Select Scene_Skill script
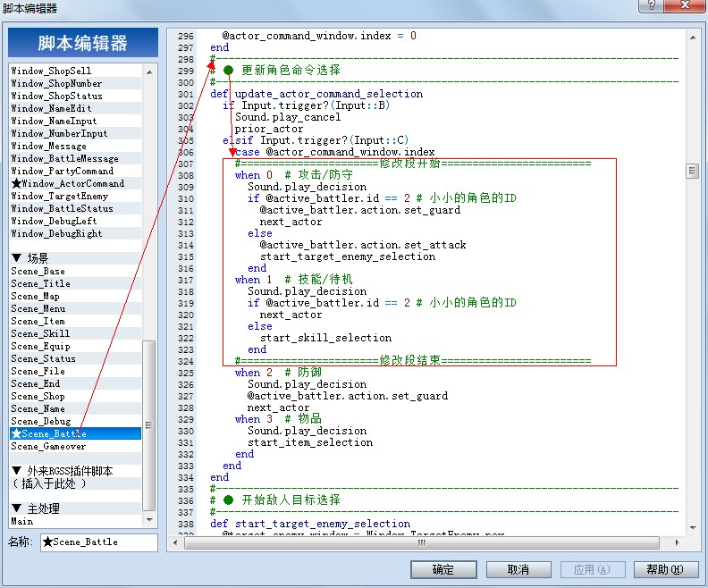The height and width of the screenshot is (588, 708). 75,334
